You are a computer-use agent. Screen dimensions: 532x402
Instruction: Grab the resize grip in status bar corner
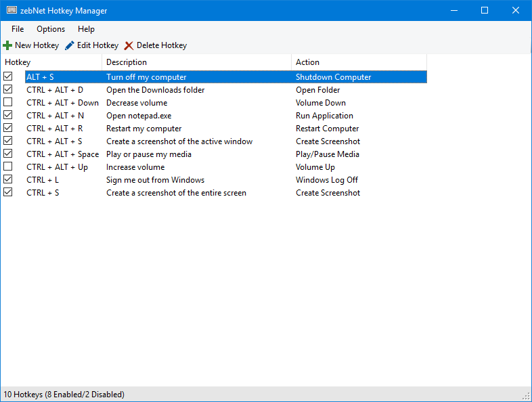click(526, 396)
